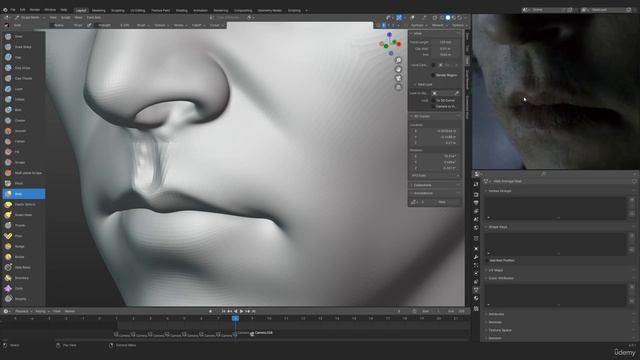This screenshot has height=360, width=640.
Task: Click the viewport pan hand gizmo
Action: click(398, 69)
